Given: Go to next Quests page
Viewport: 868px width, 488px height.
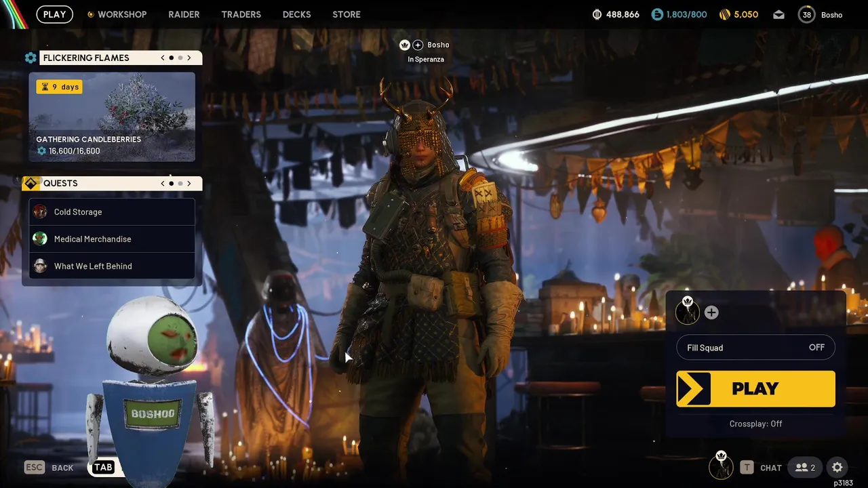Looking at the screenshot, I should pyautogui.click(x=189, y=183).
